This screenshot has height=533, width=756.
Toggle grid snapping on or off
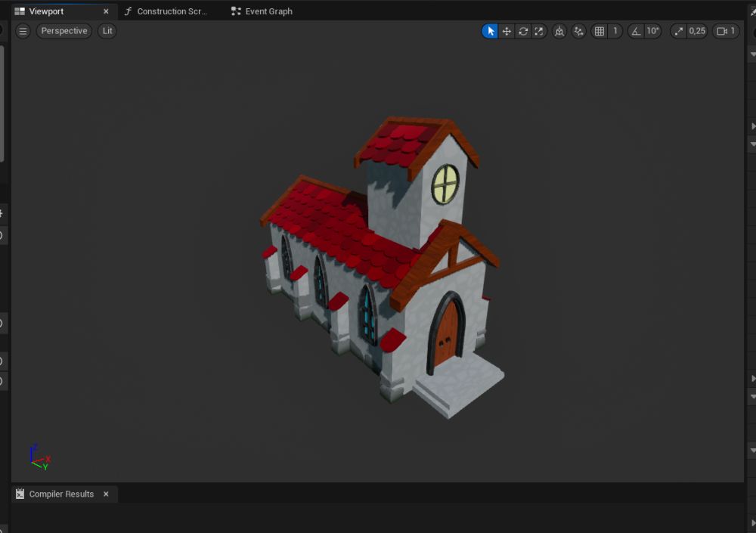tap(600, 31)
